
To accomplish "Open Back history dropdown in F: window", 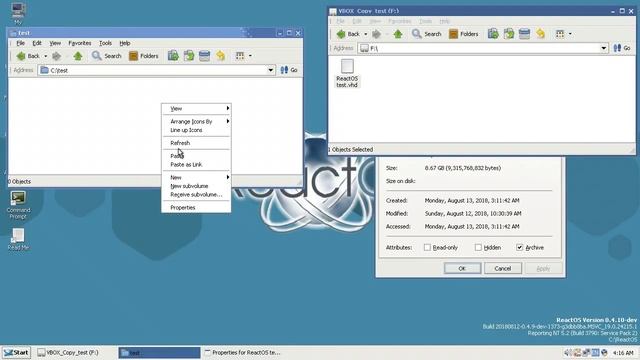I will tap(365, 34).
